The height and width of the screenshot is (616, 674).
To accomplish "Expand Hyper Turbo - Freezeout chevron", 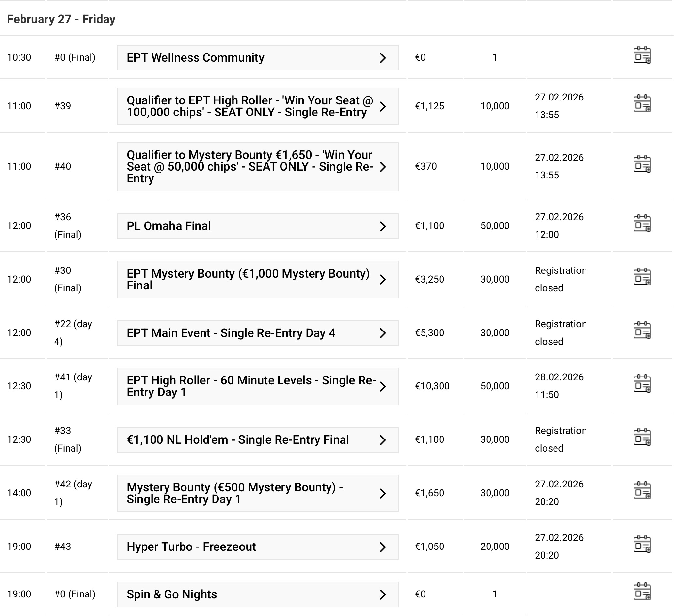I will [x=383, y=547].
